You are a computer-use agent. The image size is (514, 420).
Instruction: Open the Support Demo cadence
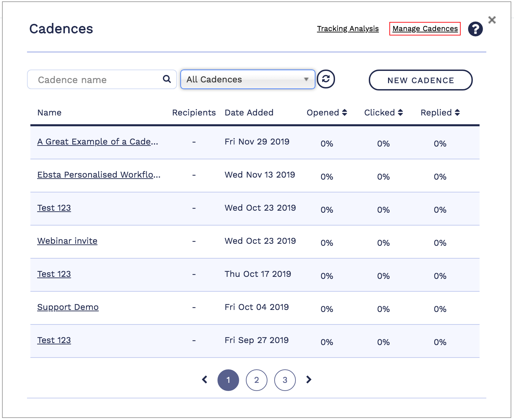tap(68, 307)
